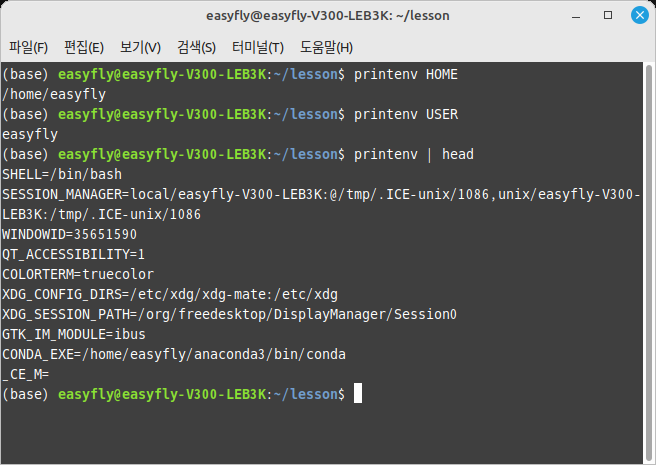Click the 'GTK_IM_MODULE=ibus' line
Screen dimensions: 656x465
pos(74,334)
